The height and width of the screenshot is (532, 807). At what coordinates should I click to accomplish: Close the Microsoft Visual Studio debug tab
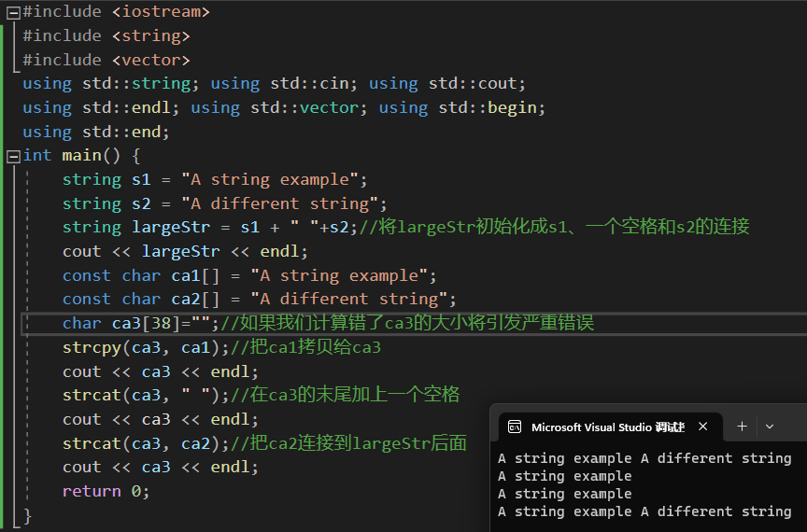tap(703, 427)
